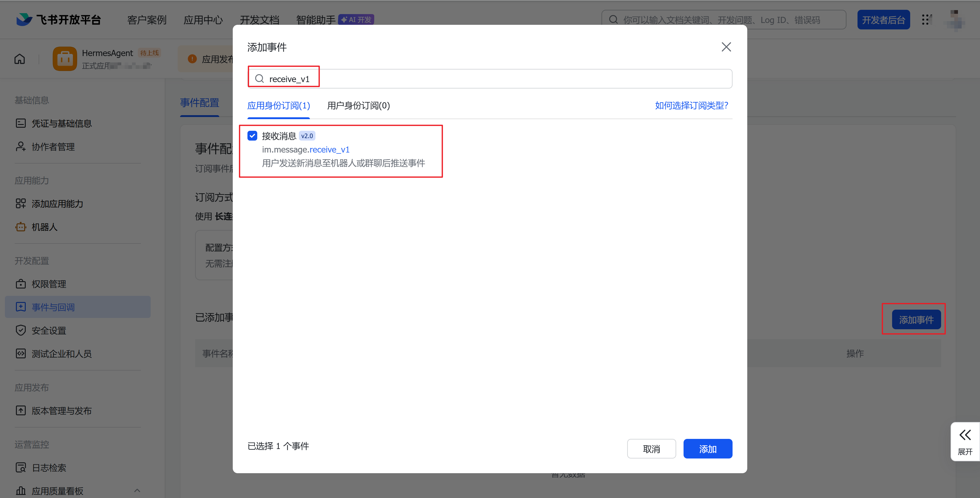Click the 开发者后台 button
Screen dimensions: 980x498
click(x=883, y=20)
